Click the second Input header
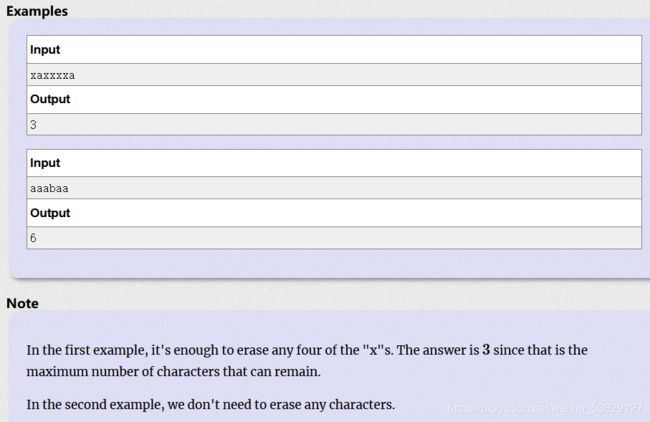650x422 pixels. coord(45,163)
